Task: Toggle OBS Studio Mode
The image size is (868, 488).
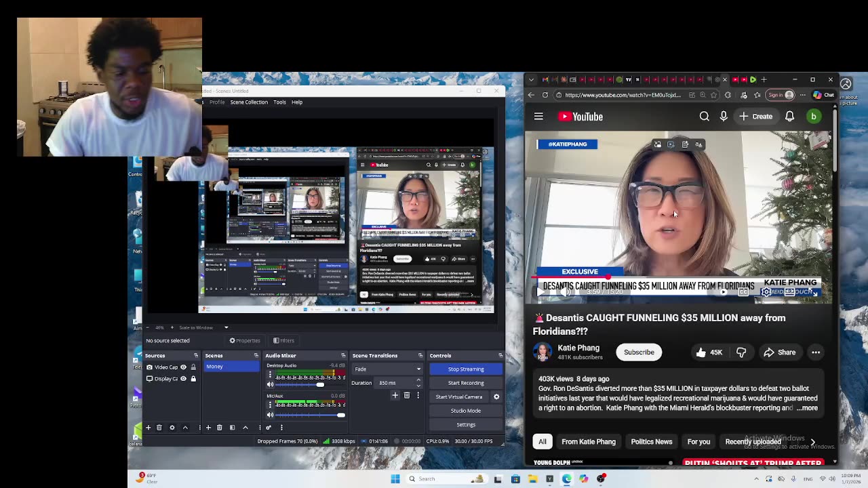Action: coord(466,411)
